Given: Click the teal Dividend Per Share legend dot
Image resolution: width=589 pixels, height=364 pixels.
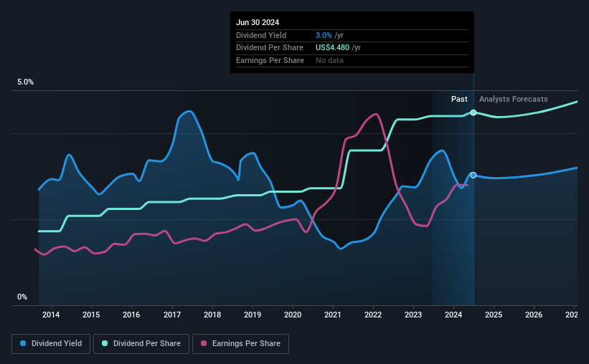Looking at the screenshot, I should (x=105, y=343).
